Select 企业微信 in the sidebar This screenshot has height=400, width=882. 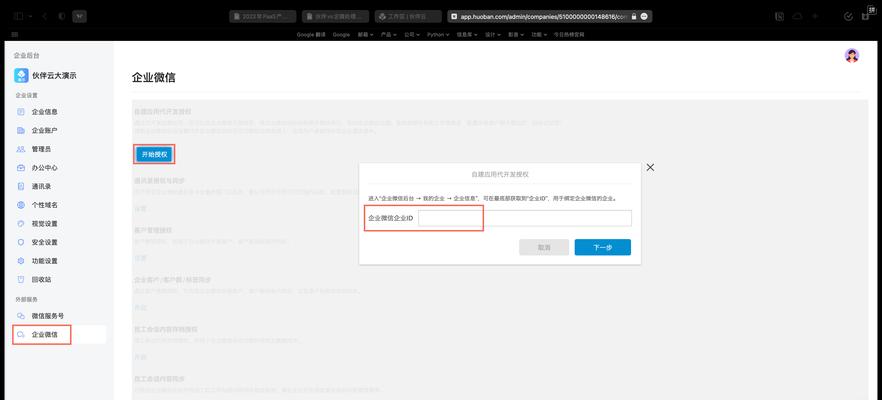(45, 335)
